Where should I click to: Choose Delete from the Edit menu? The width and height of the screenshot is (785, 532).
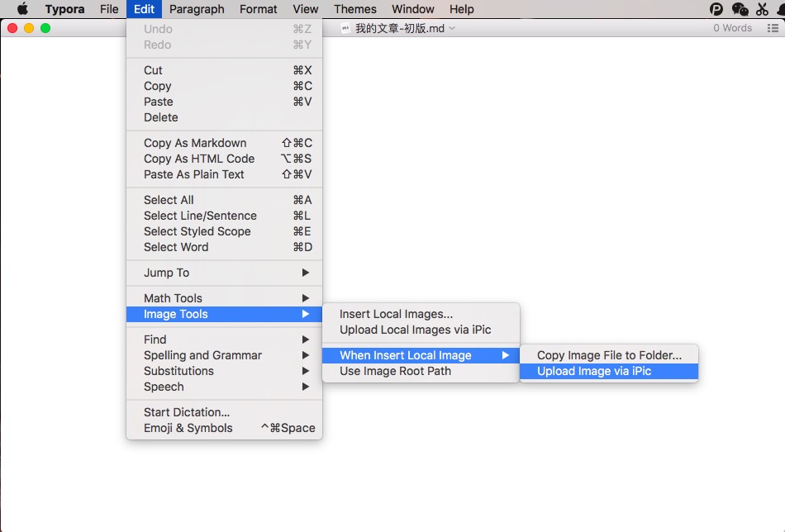(x=224, y=117)
